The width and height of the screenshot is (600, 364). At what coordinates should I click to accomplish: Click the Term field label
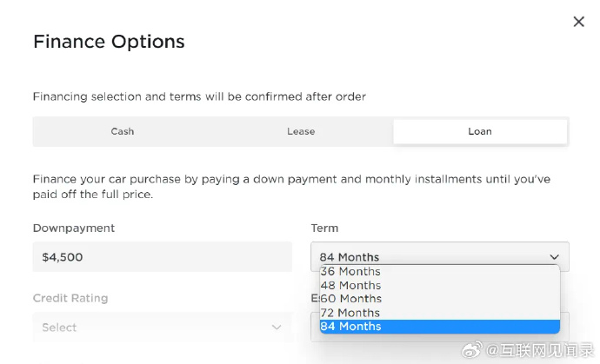[324, 228]
